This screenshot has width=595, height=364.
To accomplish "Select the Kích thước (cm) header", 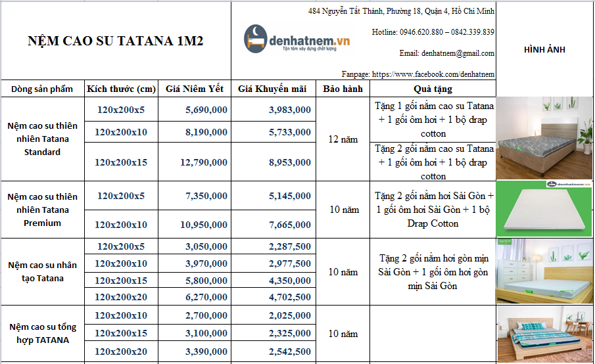I will [121, 89].
